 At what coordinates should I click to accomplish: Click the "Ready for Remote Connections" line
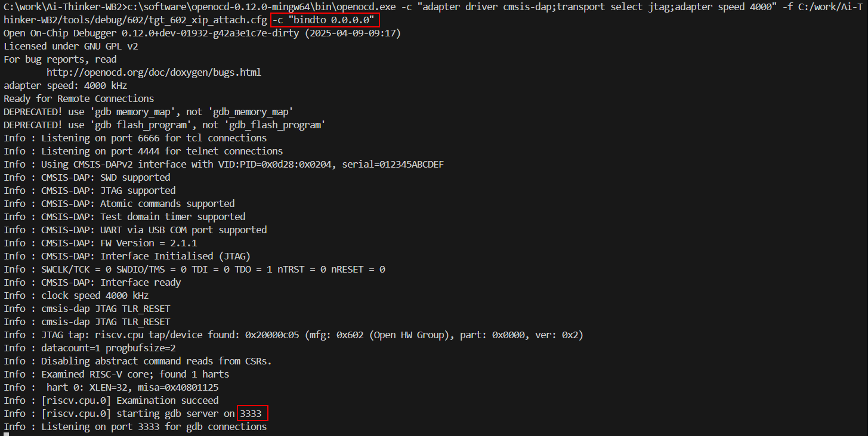pos(79,99)
